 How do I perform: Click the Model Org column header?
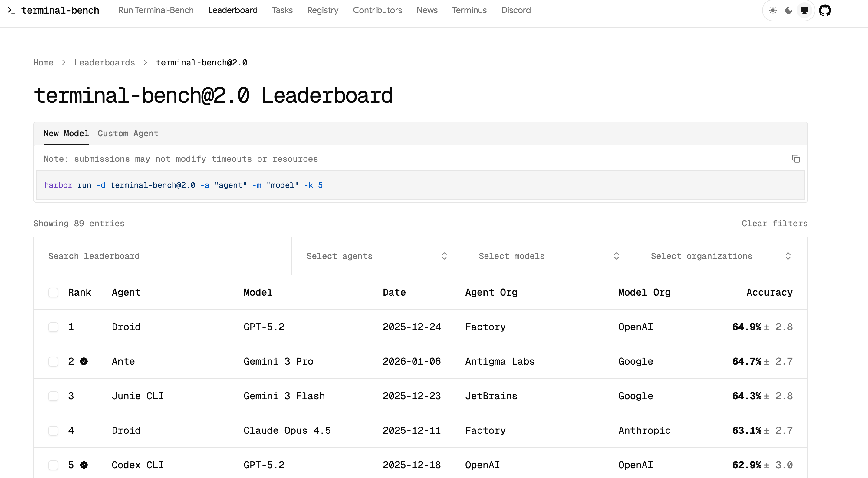tap(644, 292)
